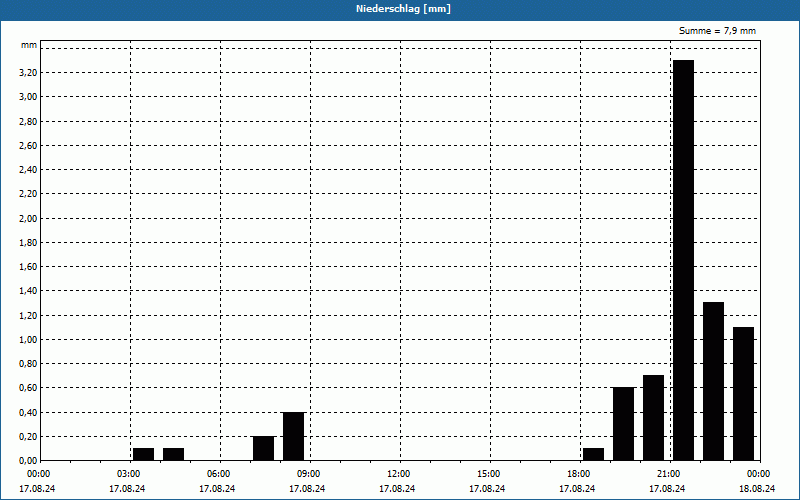
Task: Click the 18:00 x-axis time label
Action: click(x=579, y=474)
